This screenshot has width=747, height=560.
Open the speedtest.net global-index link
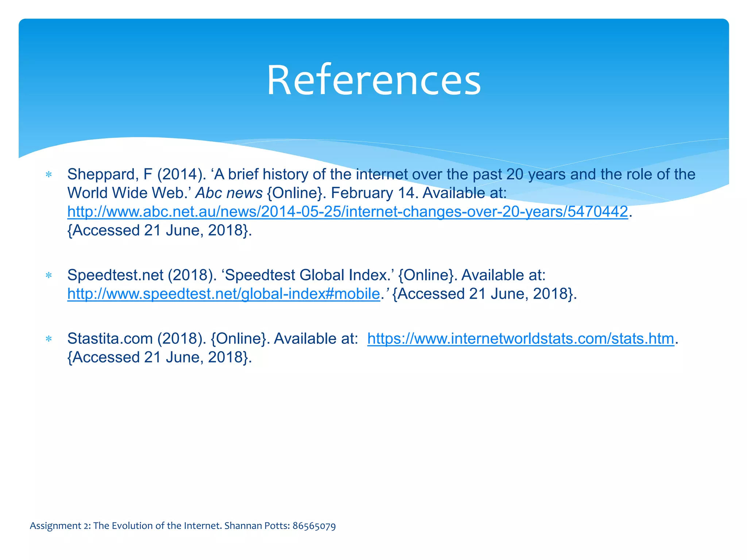pos(224,294)
